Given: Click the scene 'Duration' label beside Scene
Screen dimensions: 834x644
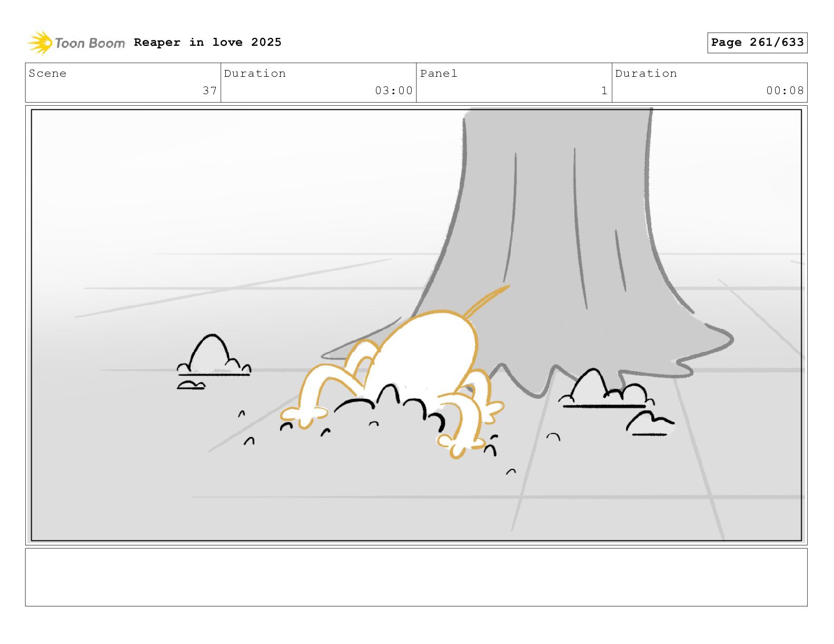Looking at the screenshot, I should pyautogui.click(x=255, y=74).
